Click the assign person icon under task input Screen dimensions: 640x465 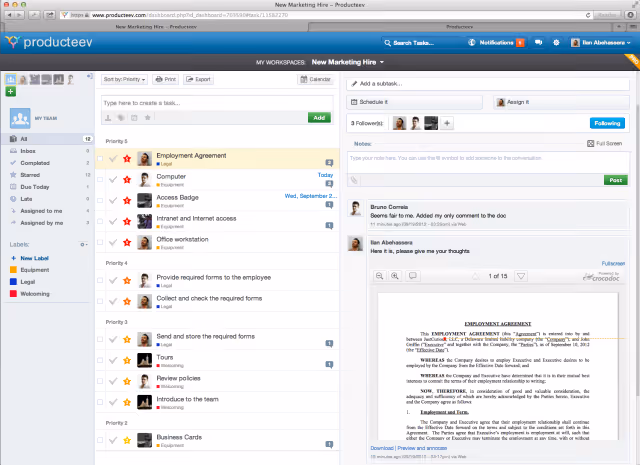108,118
